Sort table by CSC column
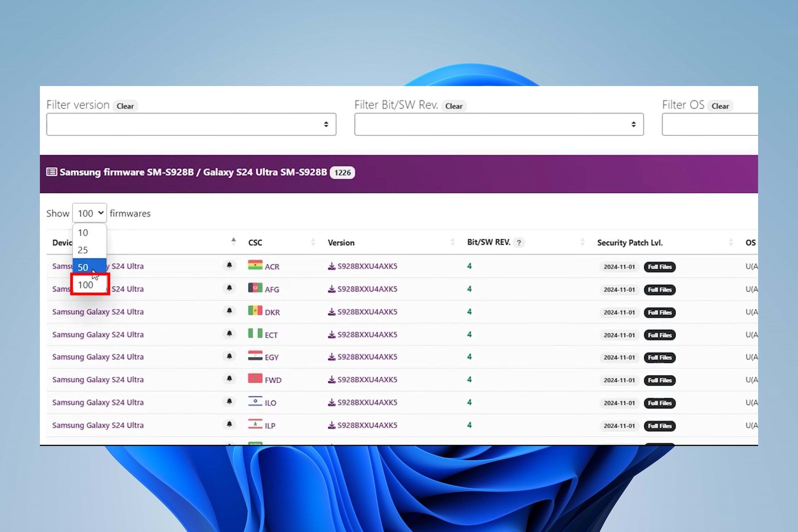Viewport: 798px width, 532px height. 313,242
